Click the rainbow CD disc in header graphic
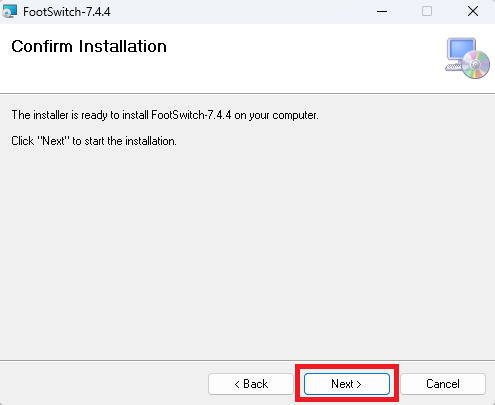The height and width of the screenshot is (405, 495). click(476, 64)
